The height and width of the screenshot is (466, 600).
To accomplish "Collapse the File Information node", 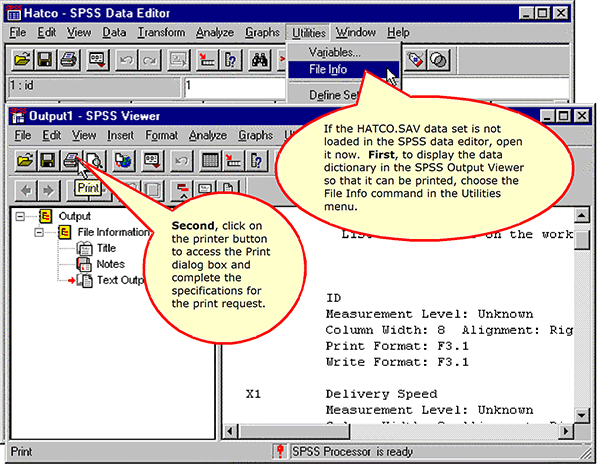I will (x=39, y=232).
